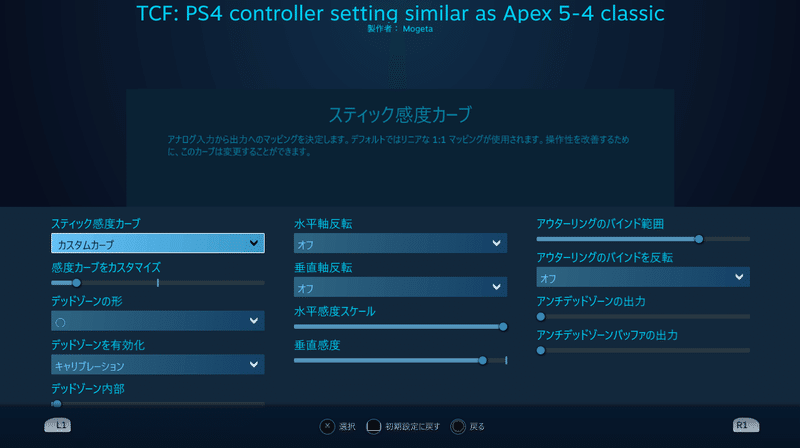Toggle アウターリングのバインドを反転 option

point(642,277)
